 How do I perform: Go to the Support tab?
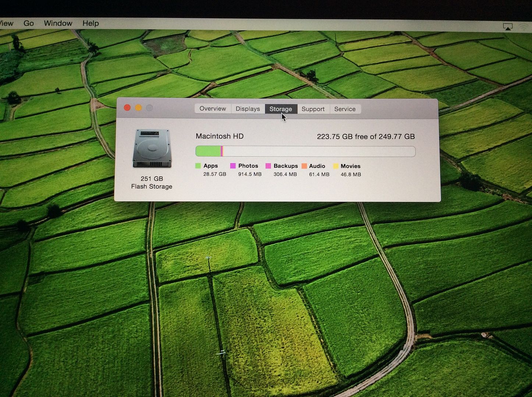point(313,109)
